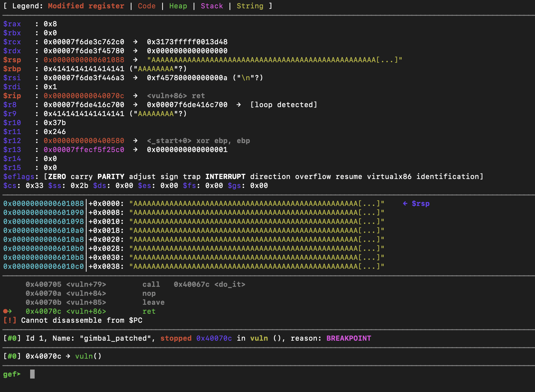Click the <vuln+86> ret text on $rip
Screen dimensions: 535x392
coord(176,96)
